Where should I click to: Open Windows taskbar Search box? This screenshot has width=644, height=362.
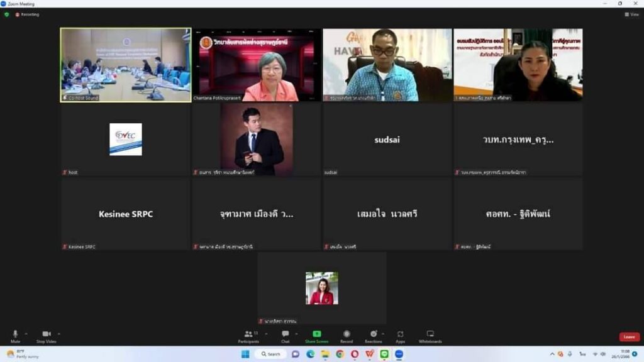pos(270,354)
